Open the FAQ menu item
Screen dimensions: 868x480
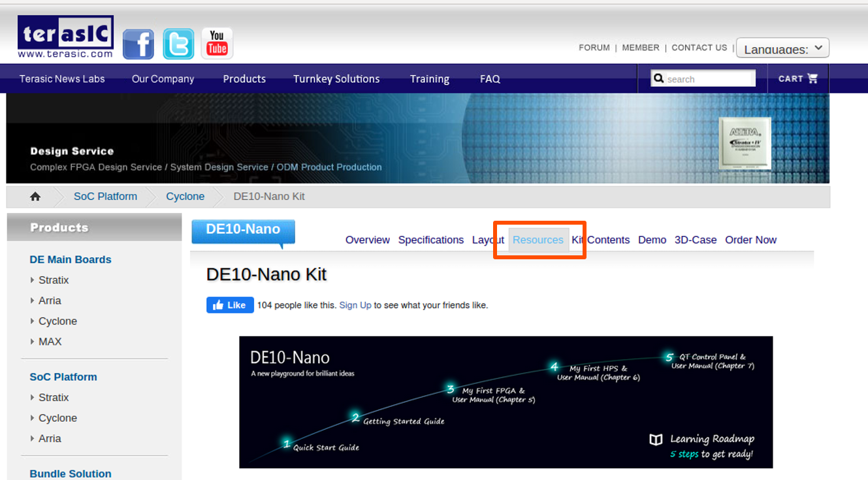point(490,79)
